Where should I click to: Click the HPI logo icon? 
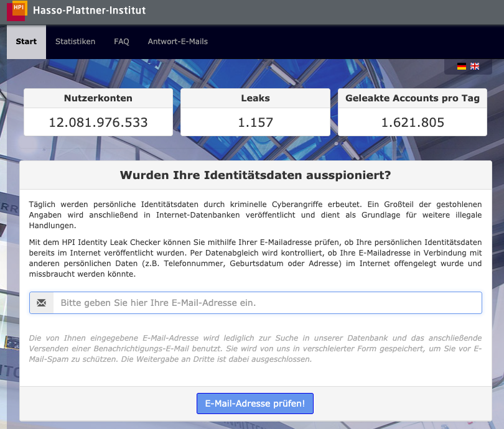coord(17,11)
